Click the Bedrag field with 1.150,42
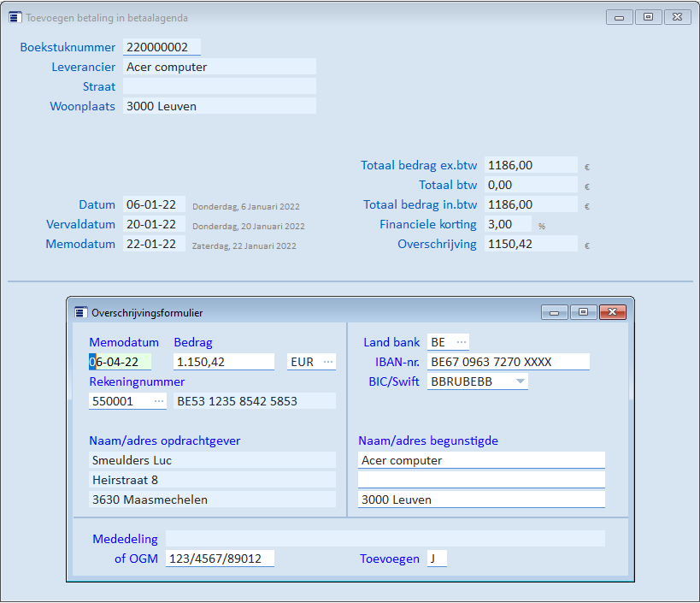 [224, 362]
